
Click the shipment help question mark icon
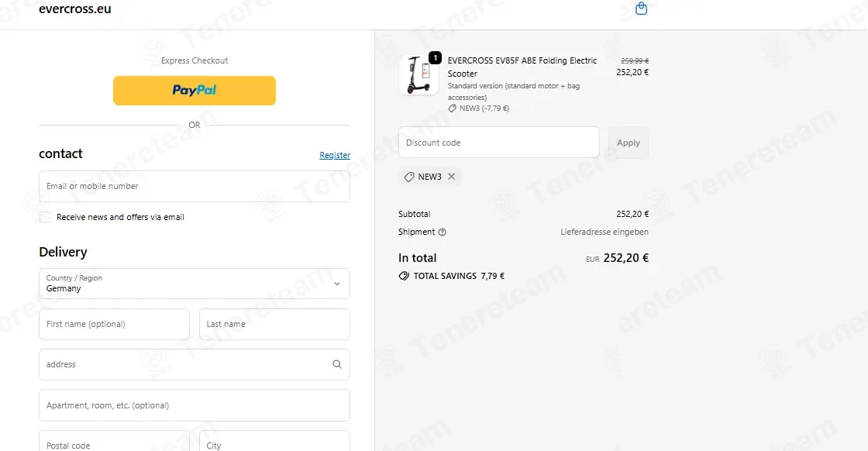tap(442, 232)
